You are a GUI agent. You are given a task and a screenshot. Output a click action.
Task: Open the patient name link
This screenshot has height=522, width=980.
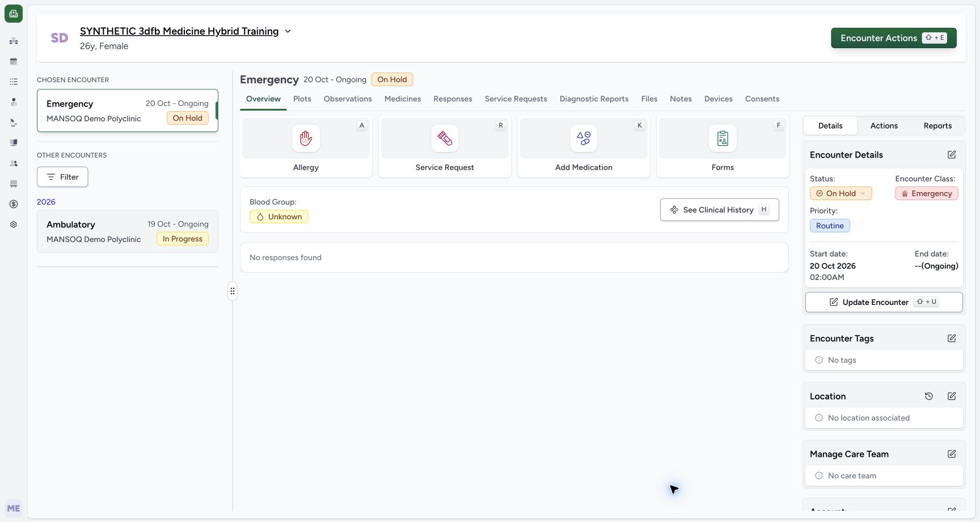(x=179, y=31)
